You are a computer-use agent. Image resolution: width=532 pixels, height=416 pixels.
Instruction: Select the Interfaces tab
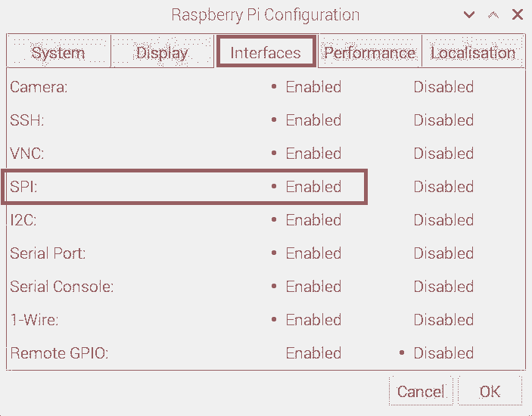(266, 53)
